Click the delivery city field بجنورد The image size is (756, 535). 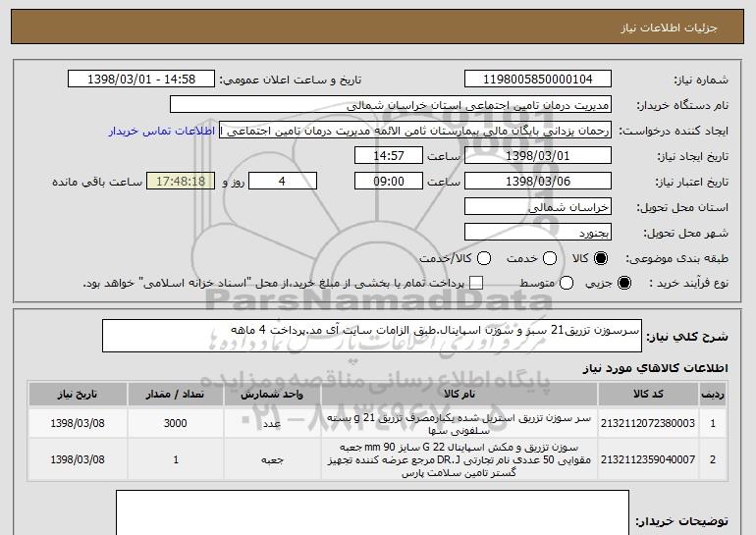[538, 232]
